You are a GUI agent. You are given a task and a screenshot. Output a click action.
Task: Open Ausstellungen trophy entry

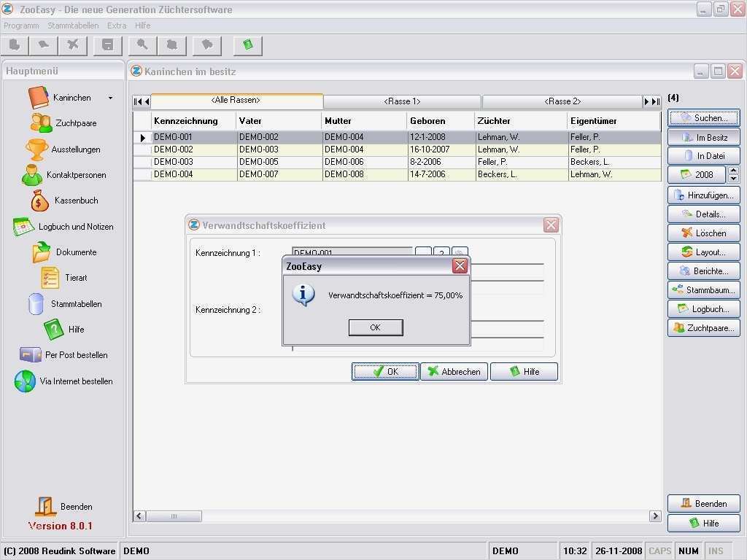[63, 149]
